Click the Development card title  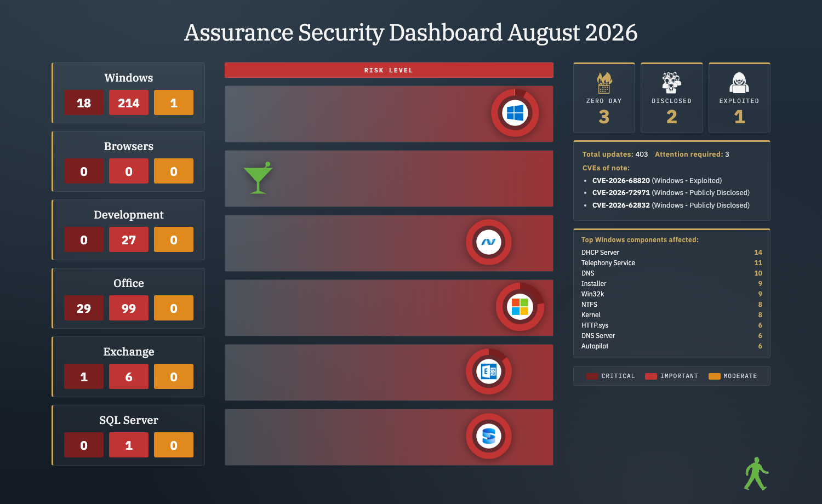pos(129,215)
